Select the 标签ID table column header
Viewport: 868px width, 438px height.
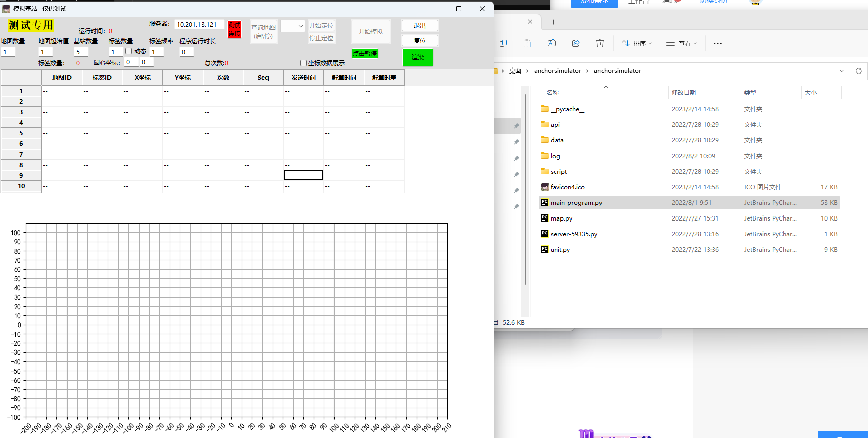pyautogui.click(x=102, y=78)
